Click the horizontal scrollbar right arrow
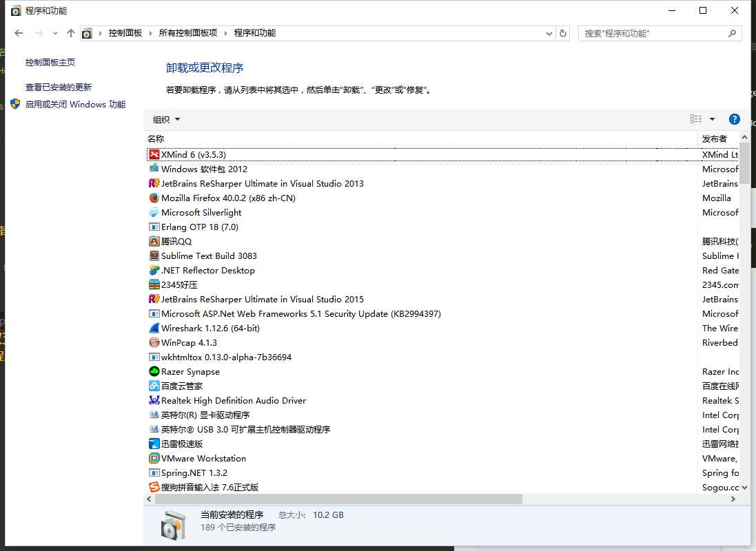 point(733,499)
